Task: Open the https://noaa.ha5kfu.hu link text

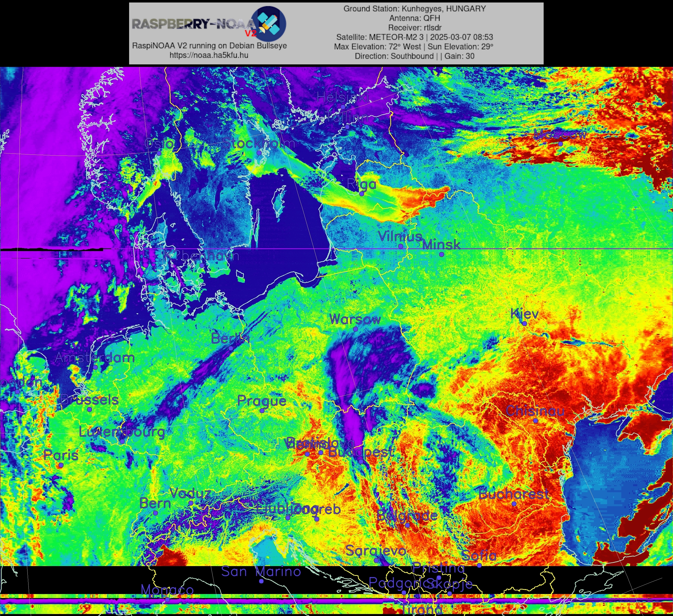Action: coord(209,55)
